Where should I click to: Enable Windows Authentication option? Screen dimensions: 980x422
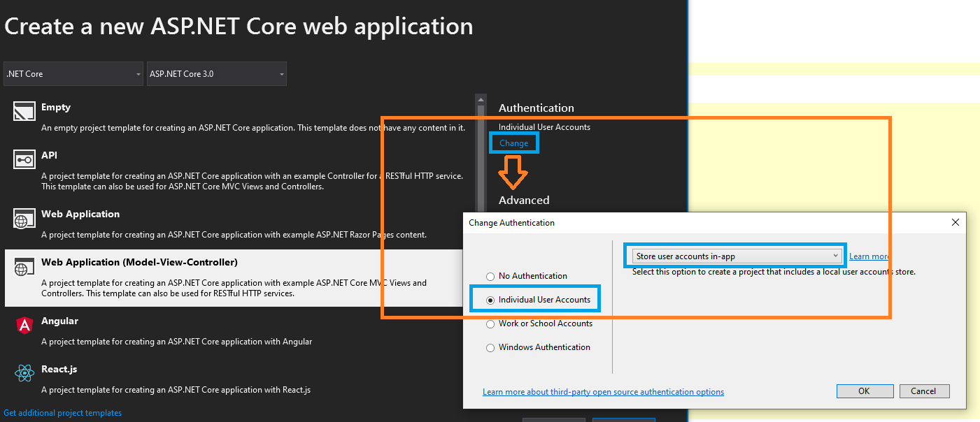click(x=490, y=347)
